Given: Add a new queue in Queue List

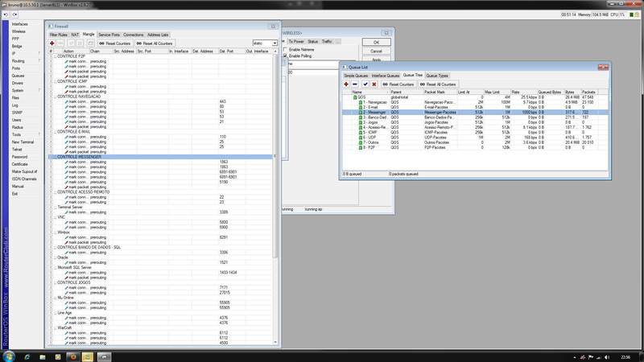Looking at the screenshot, I should click(346, 84).
